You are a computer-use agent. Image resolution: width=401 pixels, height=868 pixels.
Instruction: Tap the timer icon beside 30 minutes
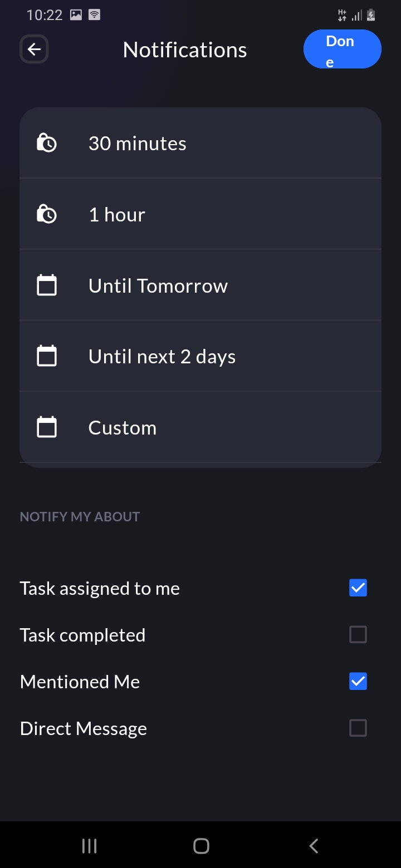tap(47, 144)
